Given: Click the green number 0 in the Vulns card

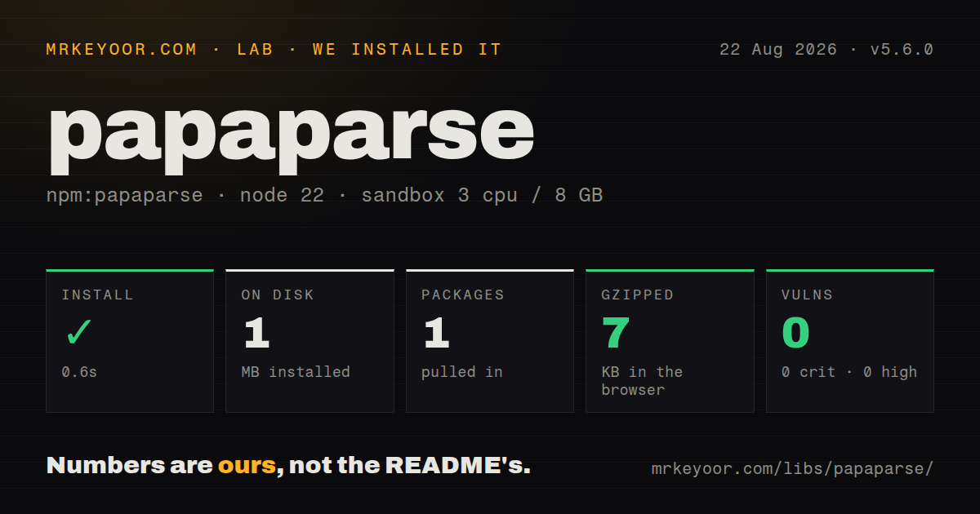Looking at the screenshot, I should [796, 333].
